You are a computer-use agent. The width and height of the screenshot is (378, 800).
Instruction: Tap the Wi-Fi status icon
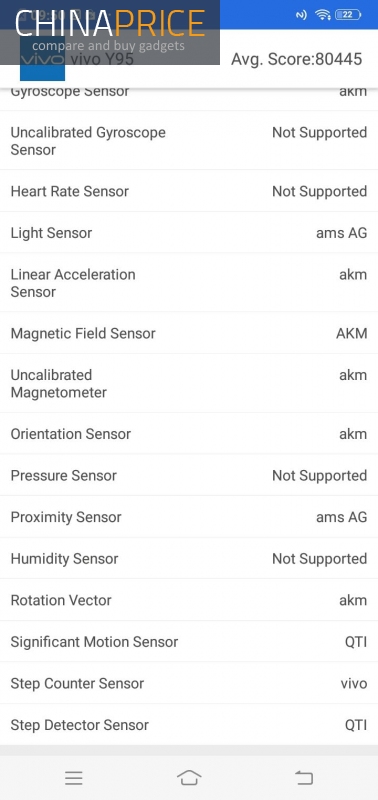[x=323, y=15]
